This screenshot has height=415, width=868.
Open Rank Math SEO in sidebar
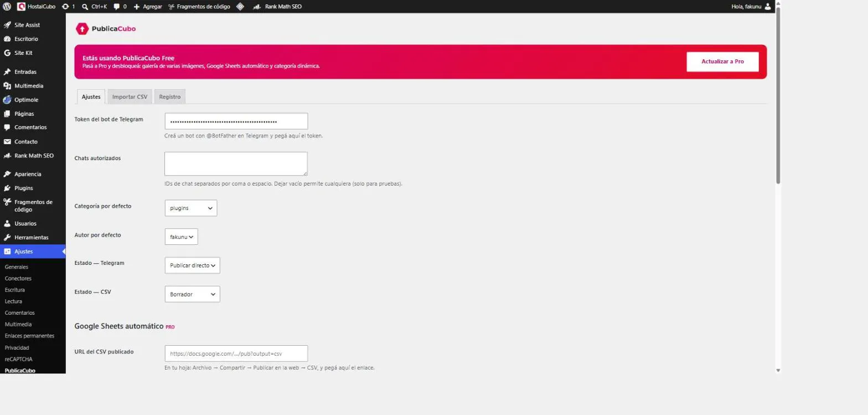(33, 156)
